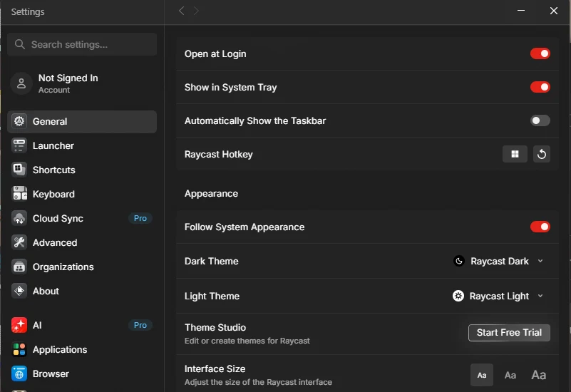571x392 pixels.
Task: Record hotkey via Windows key button
Action: pos(515,154)
